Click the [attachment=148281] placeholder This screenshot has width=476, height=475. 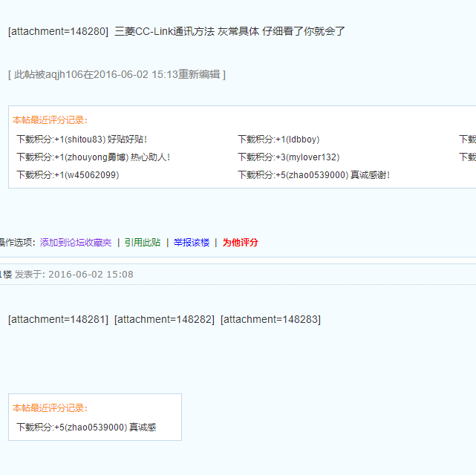point(58,319)
